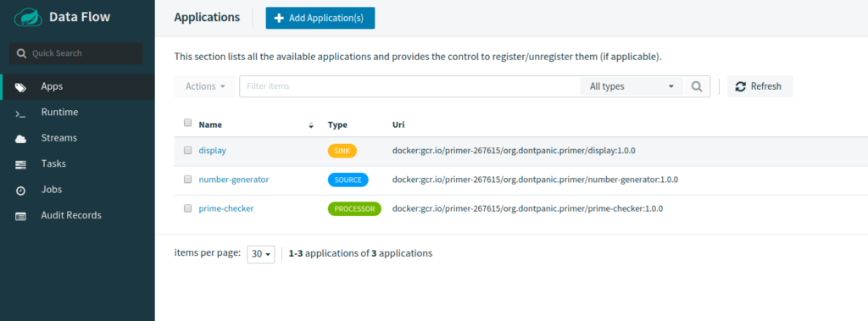This screenshot has width=868, height=321.
Task: Open the Runtime section
Action: [x=77, y=113]
